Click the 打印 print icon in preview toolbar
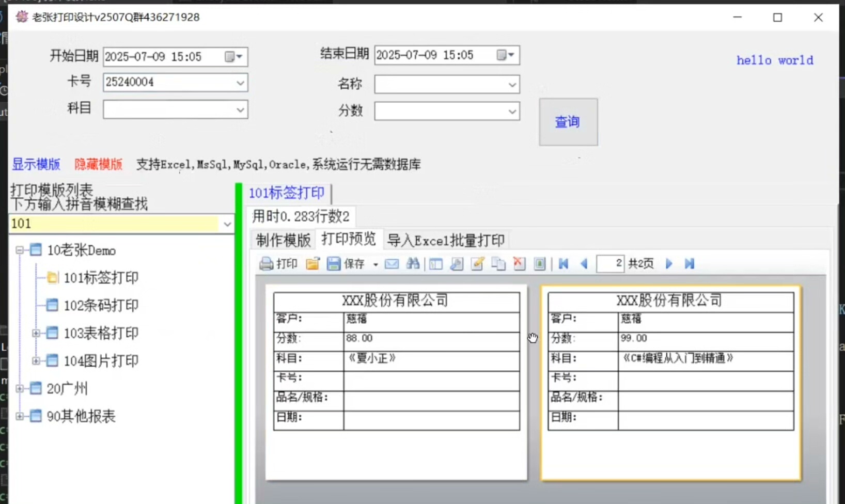 click(267, 264)
